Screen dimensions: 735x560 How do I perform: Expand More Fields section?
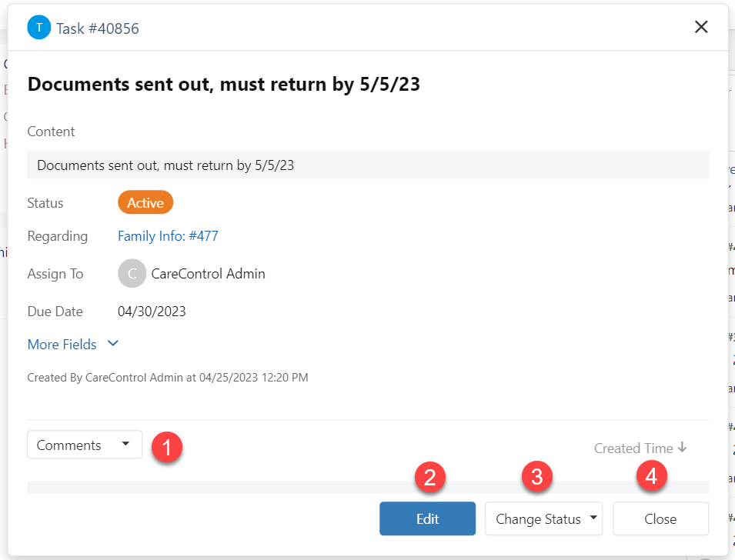pyautogui.click(x=62, y=345)
